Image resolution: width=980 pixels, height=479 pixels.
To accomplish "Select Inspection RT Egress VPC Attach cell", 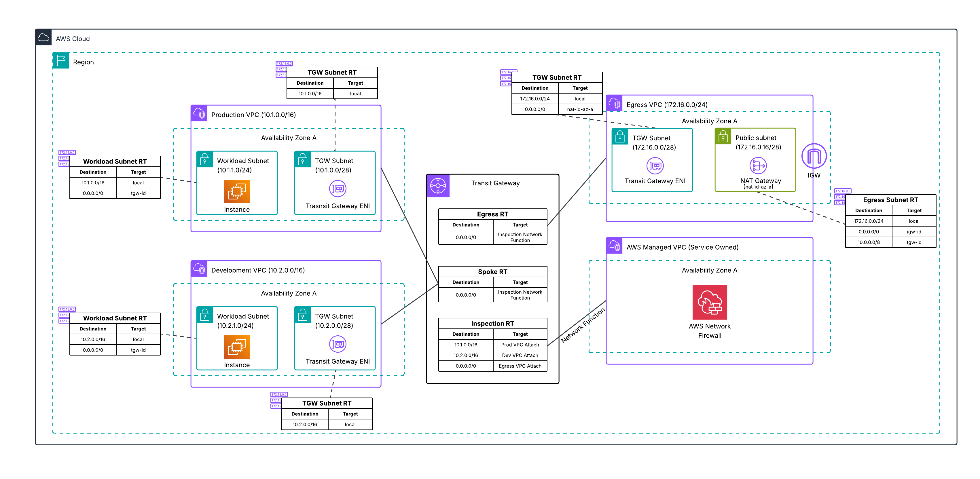I will coord(520,366).
